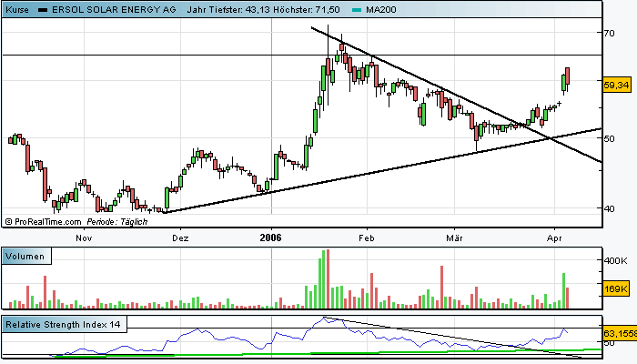Click the 2006 year axis label
637x364 pixels.
(270, 238)
